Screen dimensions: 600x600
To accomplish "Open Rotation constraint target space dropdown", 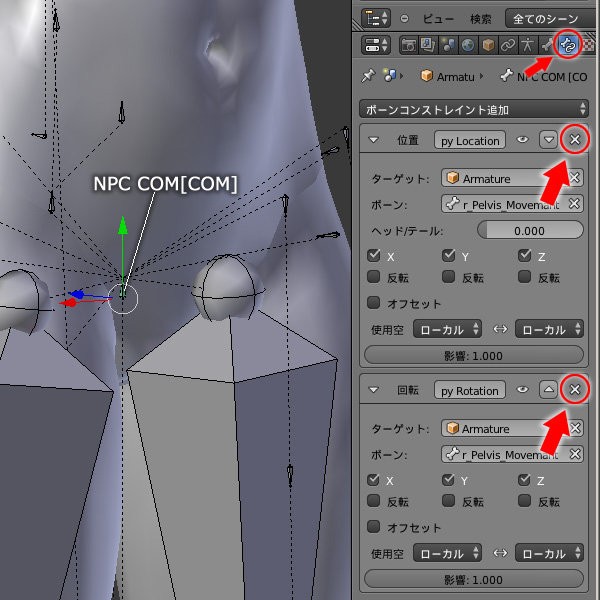I will (x=447, y=553).
